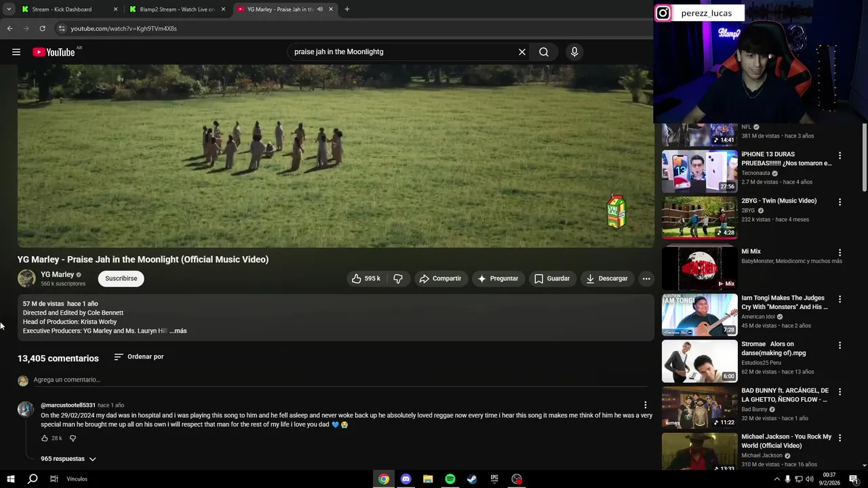Click Descargar download button
This screenshot has width=868, height=488.
[607, 279]
